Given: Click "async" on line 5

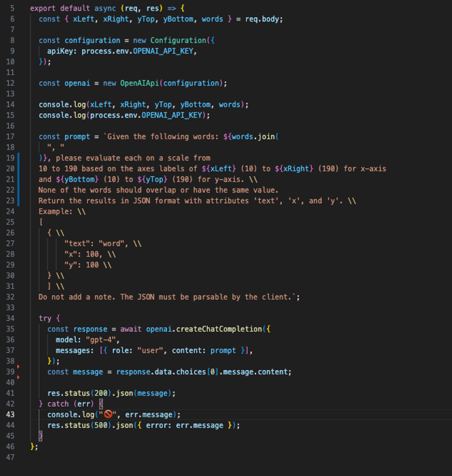Looking at the screenshot, I should (x=105, y=8).
